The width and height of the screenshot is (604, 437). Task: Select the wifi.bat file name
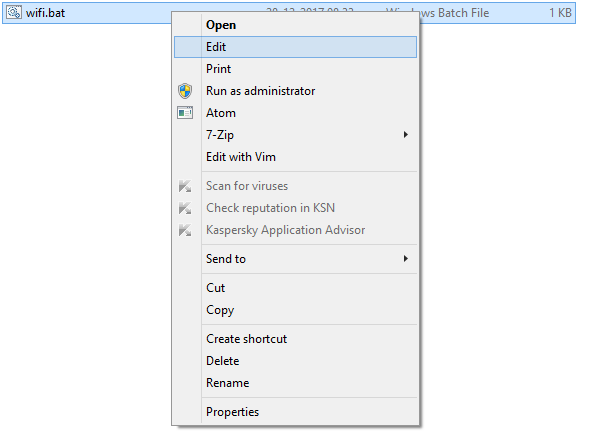pyautogui.click(x=45, y=13)
